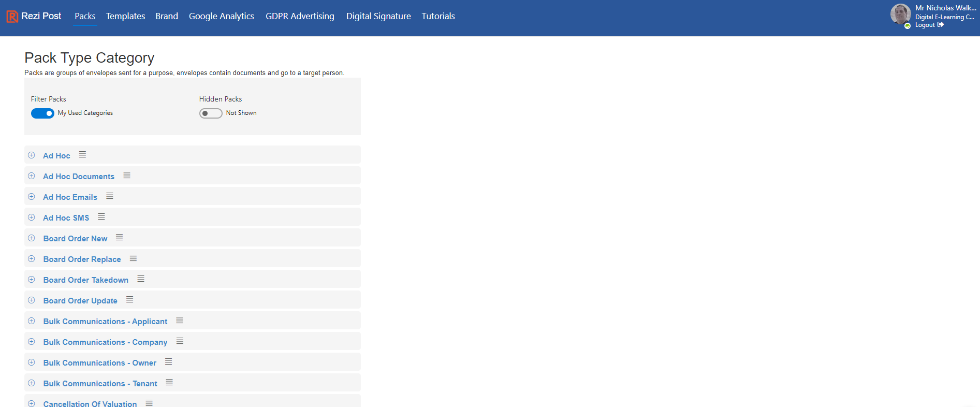Open the Ad Hoc category link

coord(56,155)
